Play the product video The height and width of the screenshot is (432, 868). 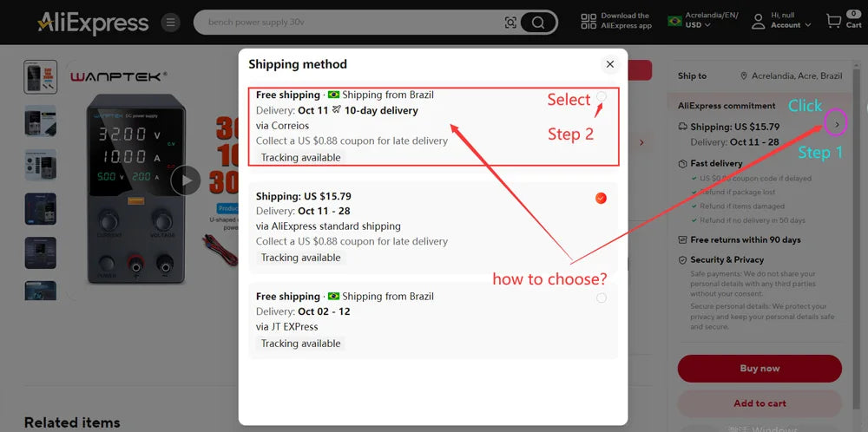pos(186,181)
